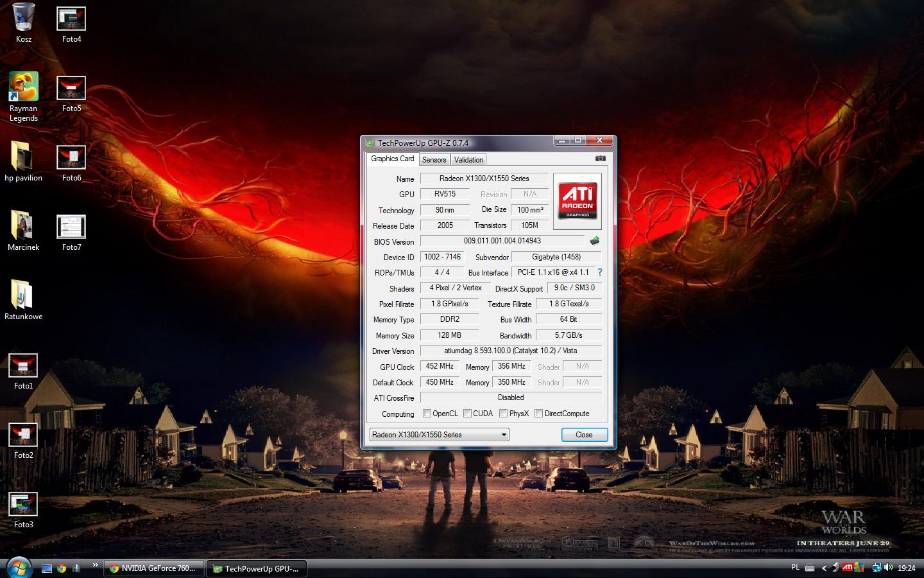Show hidden tray icons arrow
The width and height of the screenshot is (924, 578).
[824, 568]
